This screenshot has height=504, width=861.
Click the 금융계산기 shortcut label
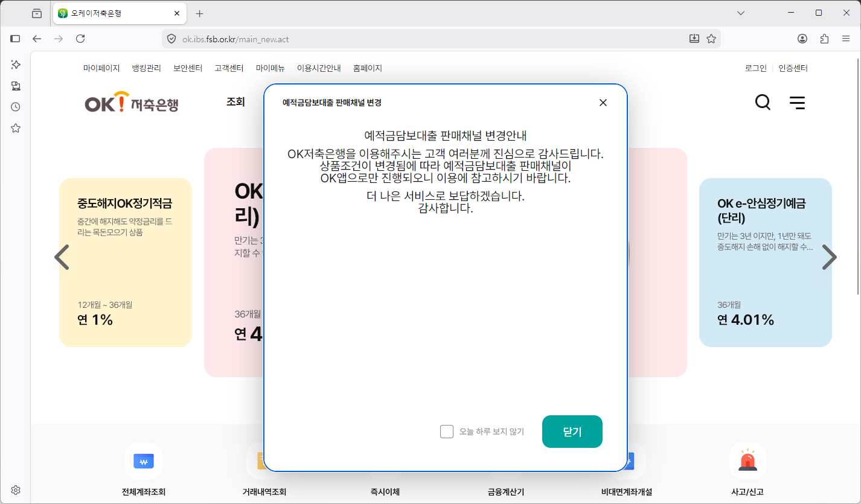pos(506,492)
